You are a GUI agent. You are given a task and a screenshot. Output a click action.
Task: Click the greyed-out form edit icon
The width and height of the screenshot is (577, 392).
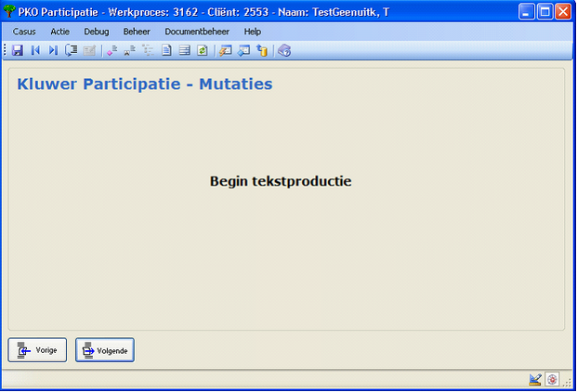tap(89, 50)
